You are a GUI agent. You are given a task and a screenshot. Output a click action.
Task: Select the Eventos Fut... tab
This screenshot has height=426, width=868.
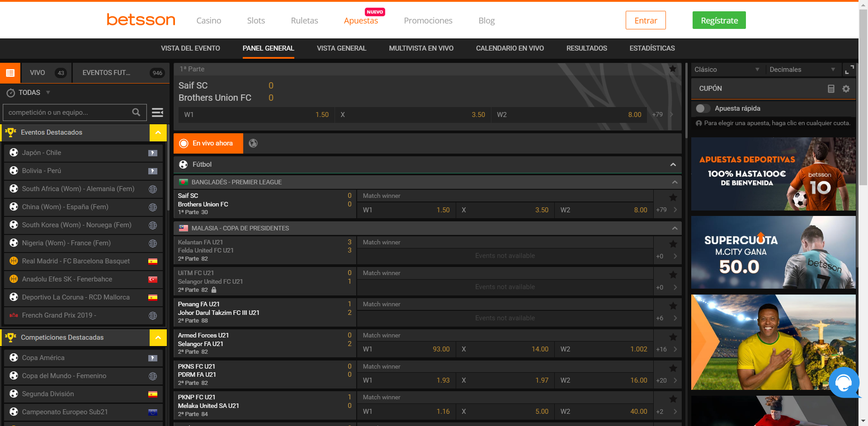pyautogui.click(x=121, y=73)
